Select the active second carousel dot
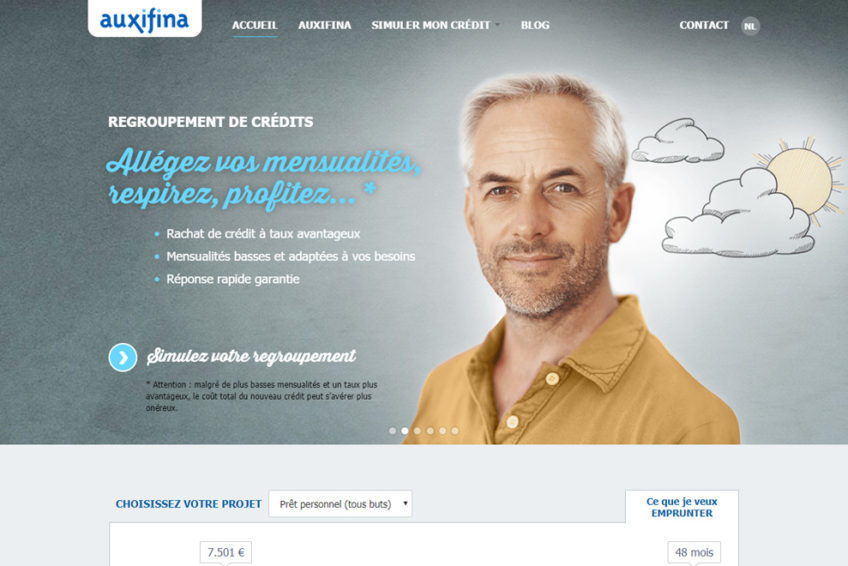The image size is (848, 566). coord(405,431)
